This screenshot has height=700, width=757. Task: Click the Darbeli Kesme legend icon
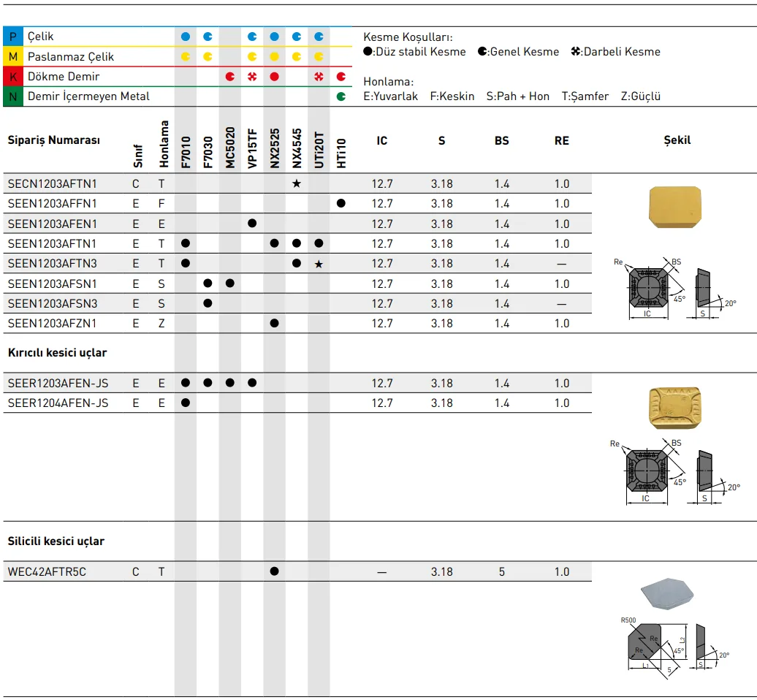576,52
